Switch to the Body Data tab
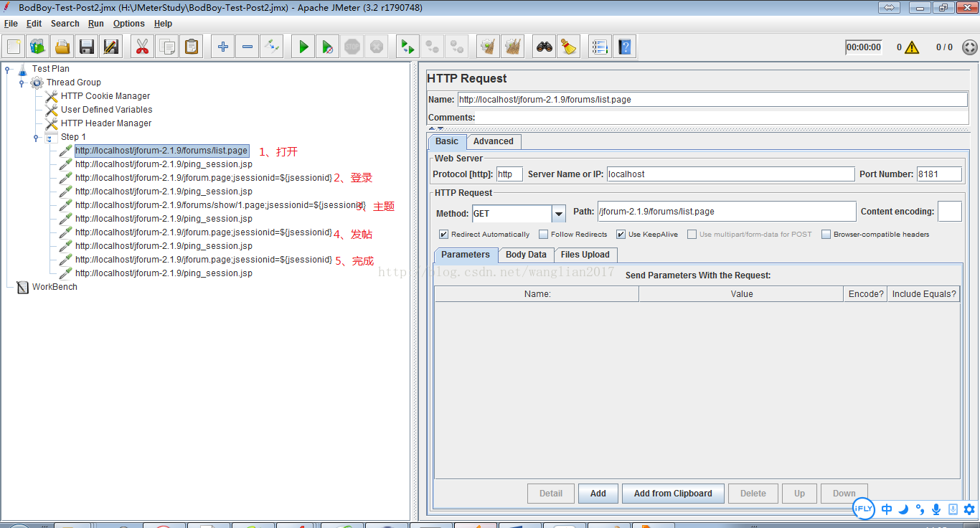The width and height of the screenshot is (980, 528). tap(525, 255)
